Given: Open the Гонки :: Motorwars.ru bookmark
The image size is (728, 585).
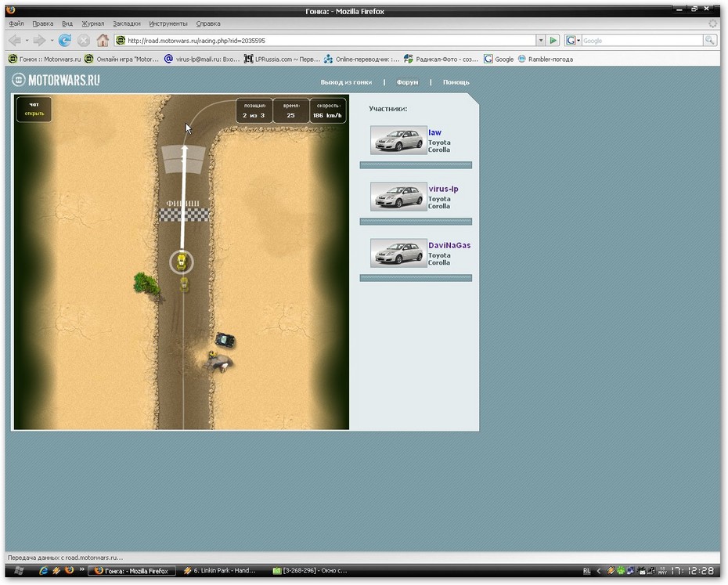Looking at the screenshot, I should tap(45, 59).
